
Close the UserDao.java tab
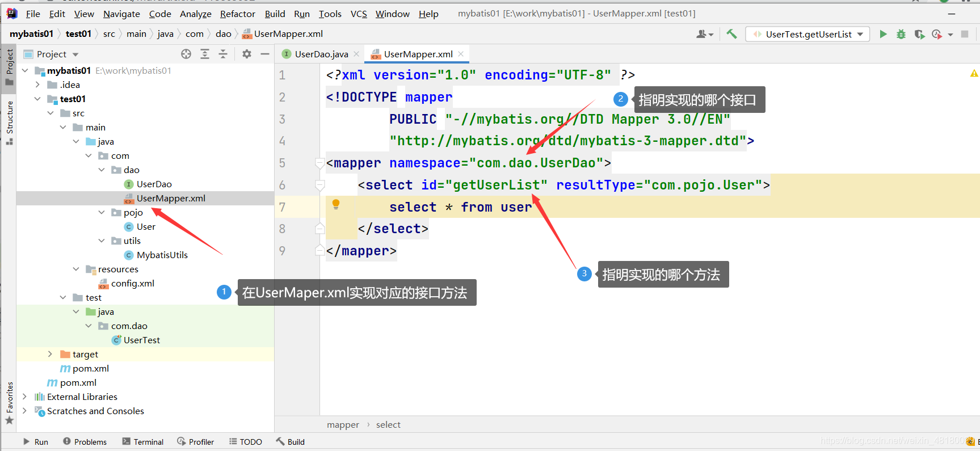coord(356,54)
